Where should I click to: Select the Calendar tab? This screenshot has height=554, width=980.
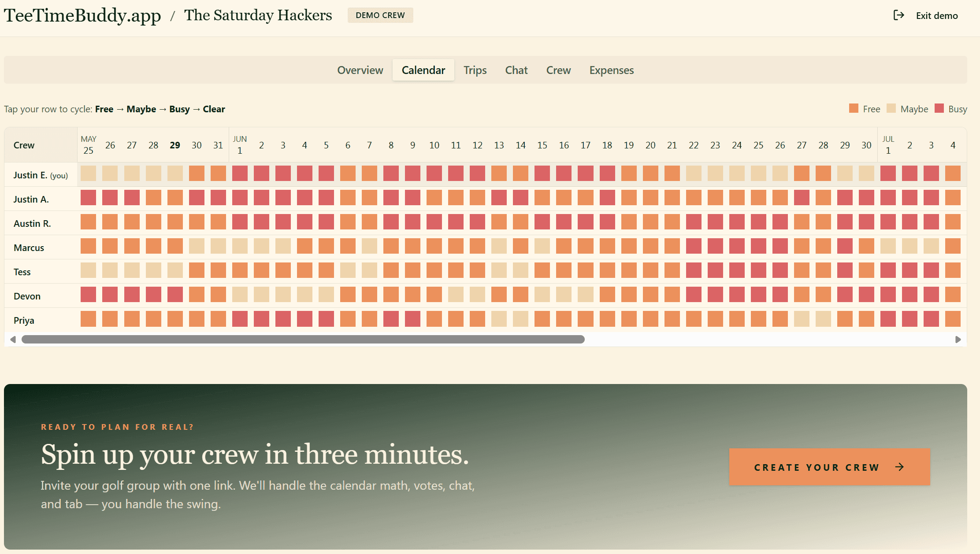pyautogui.click(x=423, y=70)
